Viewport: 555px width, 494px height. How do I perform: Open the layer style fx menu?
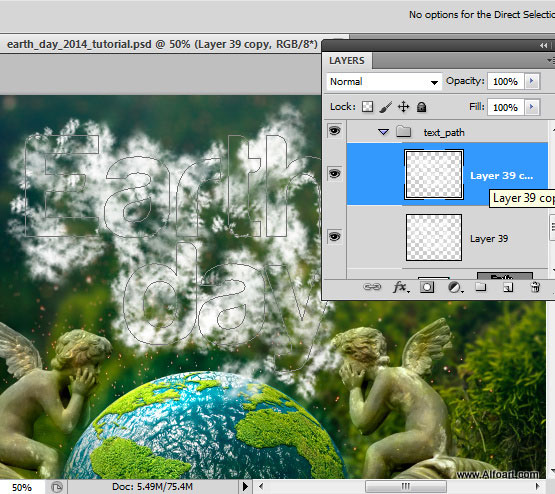pos(401,287)
